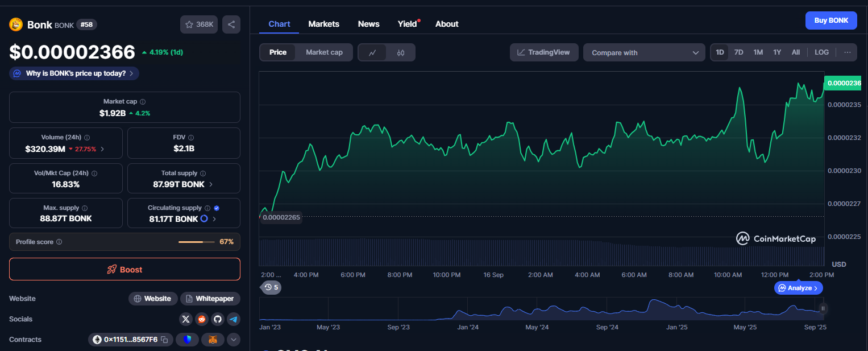The height and width of the screenshot is (351, 868).
Task: Expand Circulating supply details arrow
Action: [214, 219]
